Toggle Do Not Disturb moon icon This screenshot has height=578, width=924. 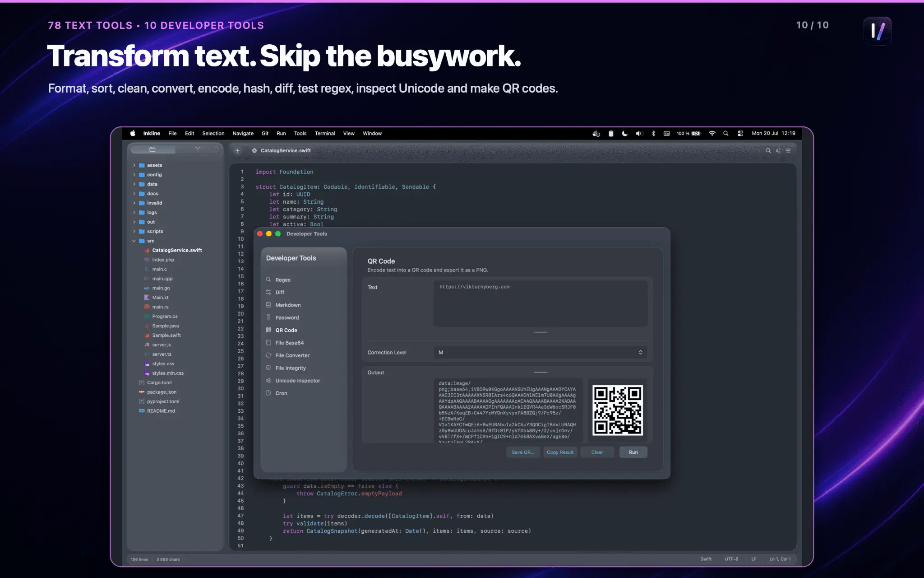pos(624,134)
